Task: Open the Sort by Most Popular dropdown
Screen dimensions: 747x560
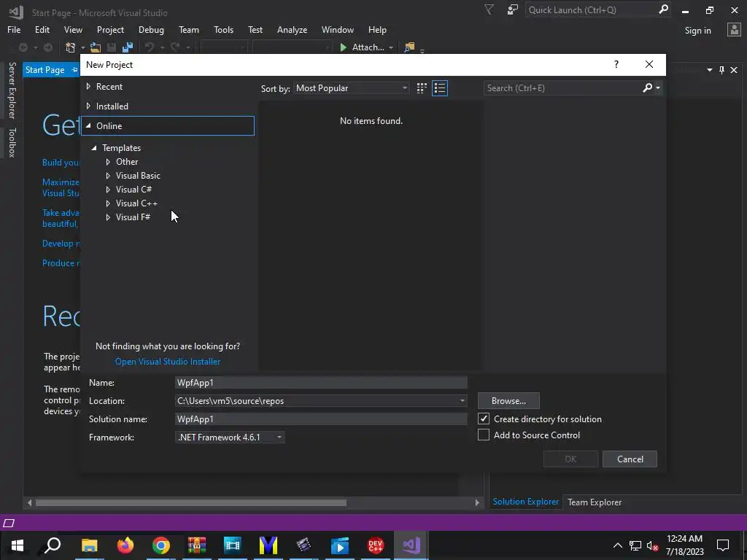Action: pos(351,88)
